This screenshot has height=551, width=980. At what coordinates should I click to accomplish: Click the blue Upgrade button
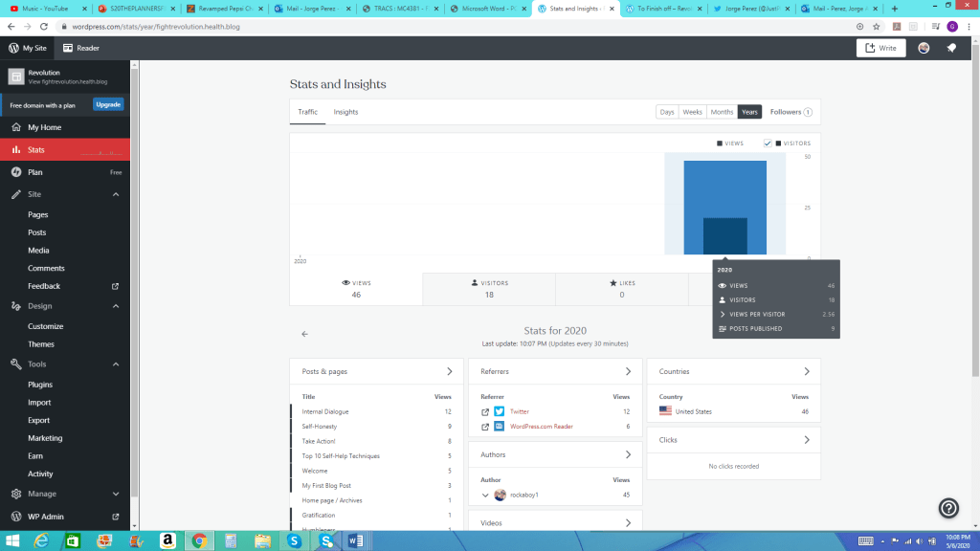108,104
